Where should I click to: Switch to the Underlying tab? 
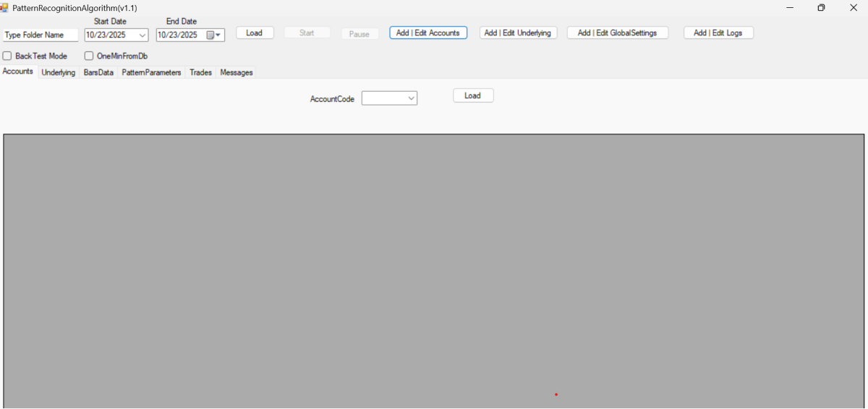tap(58, 72)
